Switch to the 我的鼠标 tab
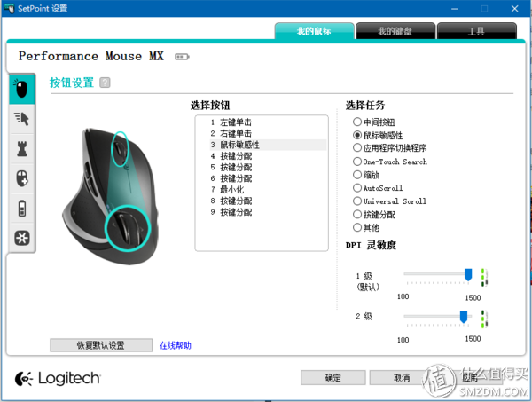Image resolution: width=532 pixels, height=402 pixels. click(314, 31)
